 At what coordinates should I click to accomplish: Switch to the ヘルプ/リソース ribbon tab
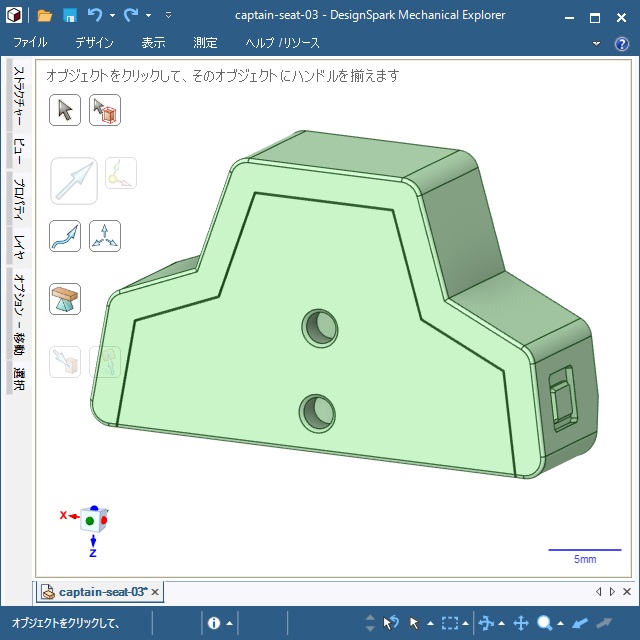coord(282,42)
